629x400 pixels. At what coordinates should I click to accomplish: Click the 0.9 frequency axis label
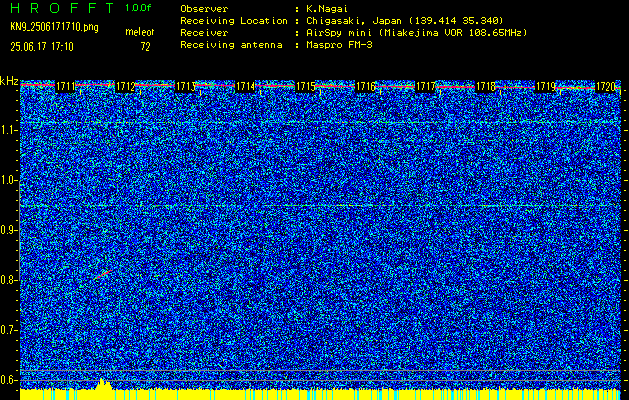click(x=8, y=230)
